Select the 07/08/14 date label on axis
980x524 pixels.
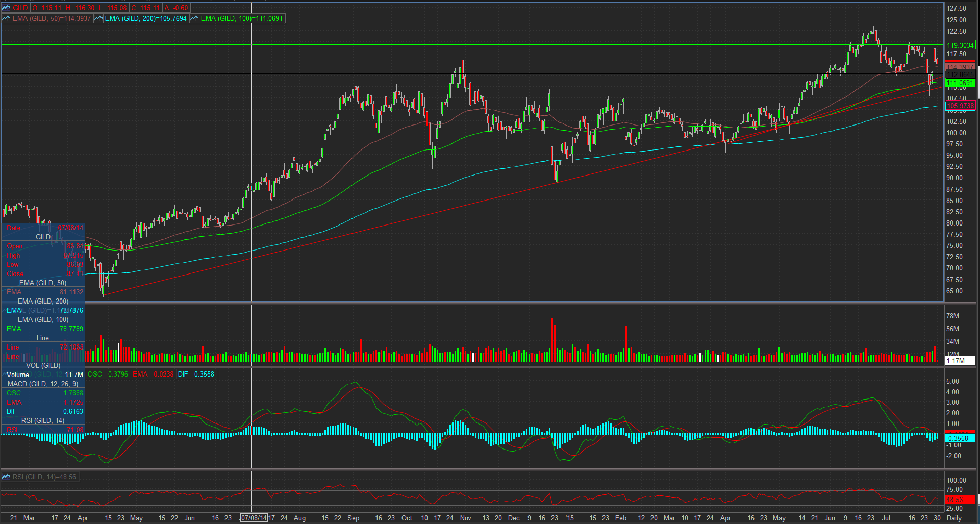click(254, 518)
